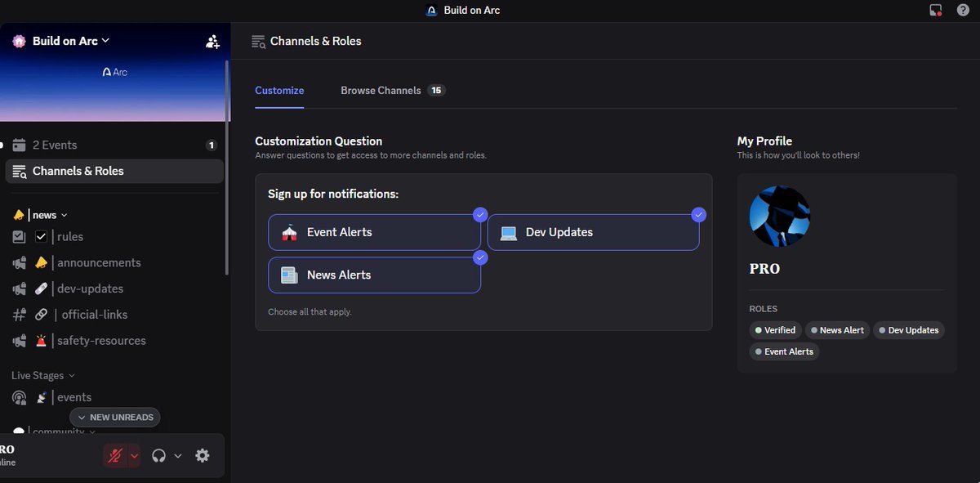Open the rules channel
This screenshot has width=980, height=483.
click(x=114, y=236)
